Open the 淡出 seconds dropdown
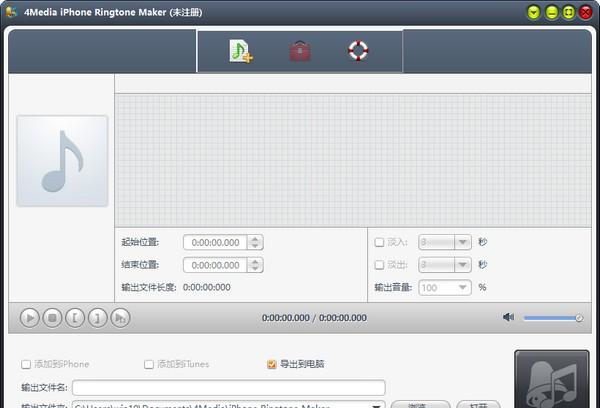600x408 pixels. 463,265
